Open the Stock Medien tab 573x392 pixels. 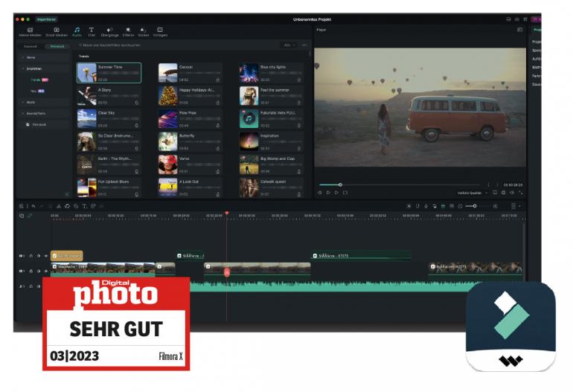(57, 32)
